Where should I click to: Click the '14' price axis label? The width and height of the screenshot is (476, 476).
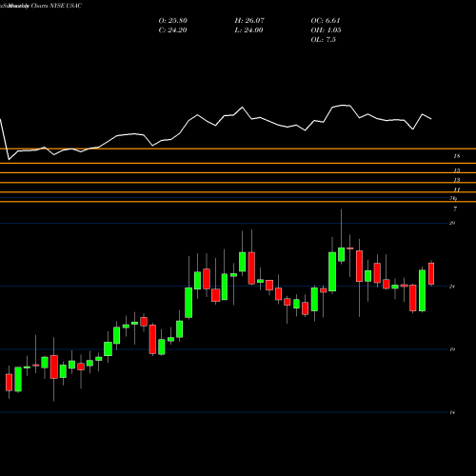point(452,412)
